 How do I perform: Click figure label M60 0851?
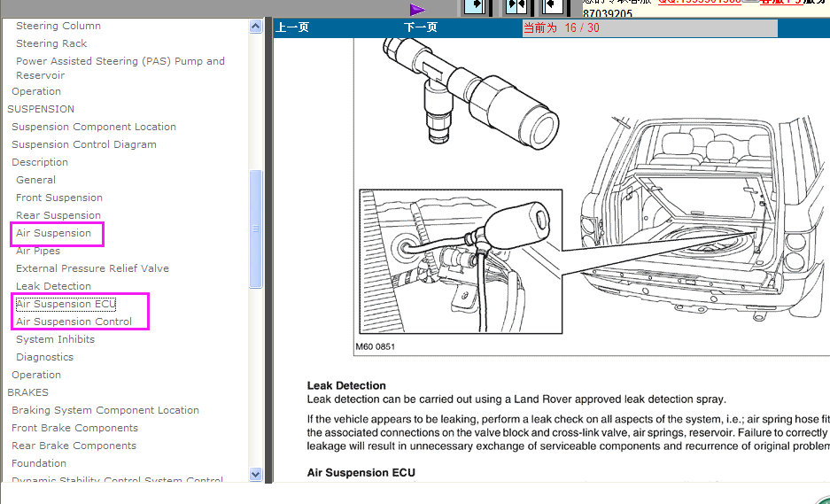(x=376, y=346)
